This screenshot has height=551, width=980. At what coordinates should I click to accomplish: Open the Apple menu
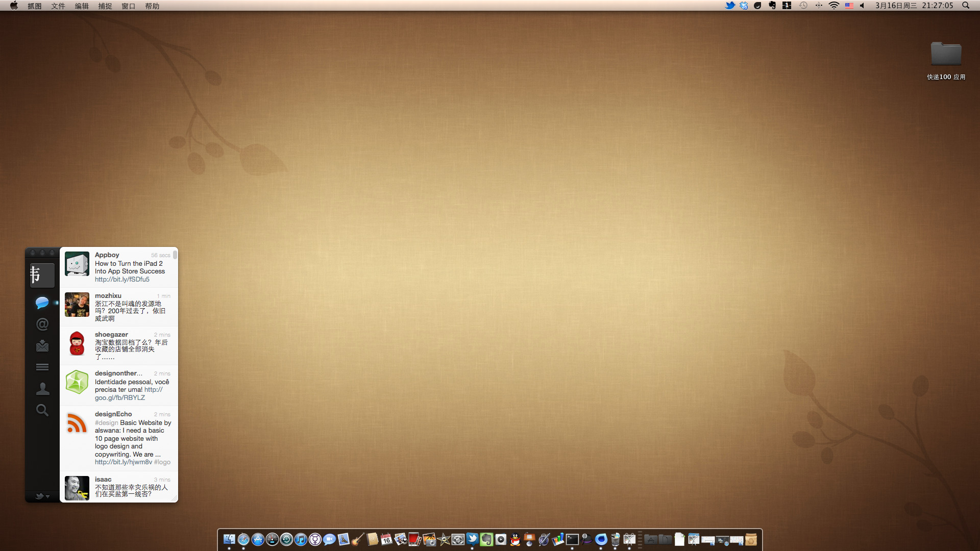pyautogui.click(x=14, y=6)
